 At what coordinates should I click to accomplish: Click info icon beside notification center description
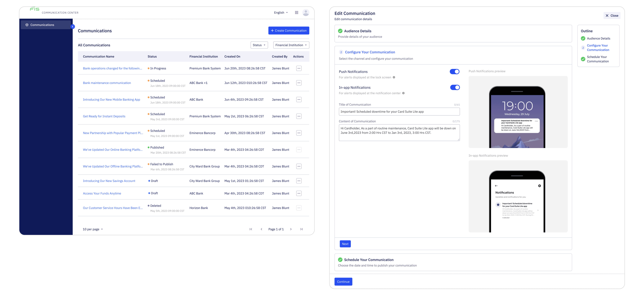point(403,93)
